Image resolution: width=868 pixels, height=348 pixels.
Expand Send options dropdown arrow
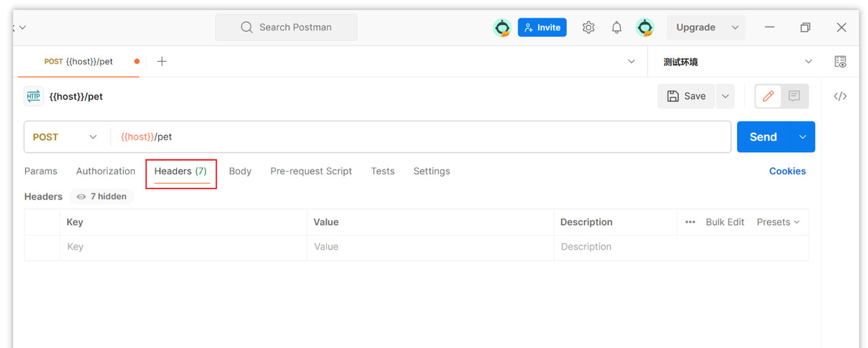tap(803, 137)
